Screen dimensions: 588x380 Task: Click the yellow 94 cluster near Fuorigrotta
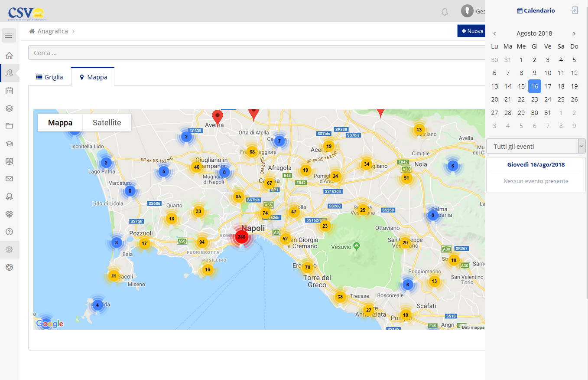(x=201, y=242)
